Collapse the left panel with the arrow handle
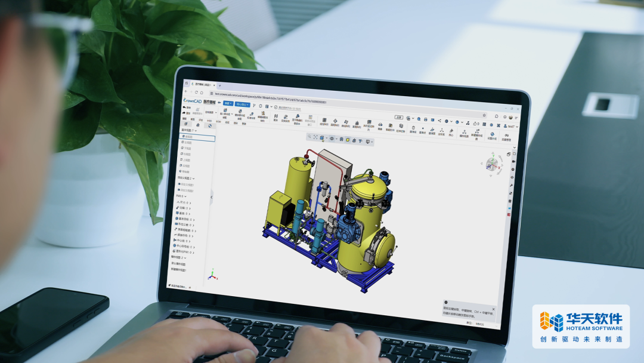 [211, 197]
